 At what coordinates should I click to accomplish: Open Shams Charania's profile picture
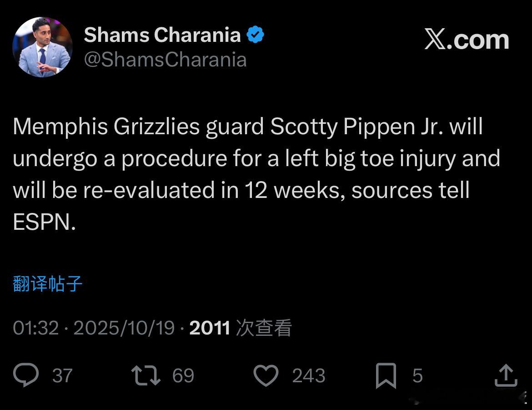(42, 47)
